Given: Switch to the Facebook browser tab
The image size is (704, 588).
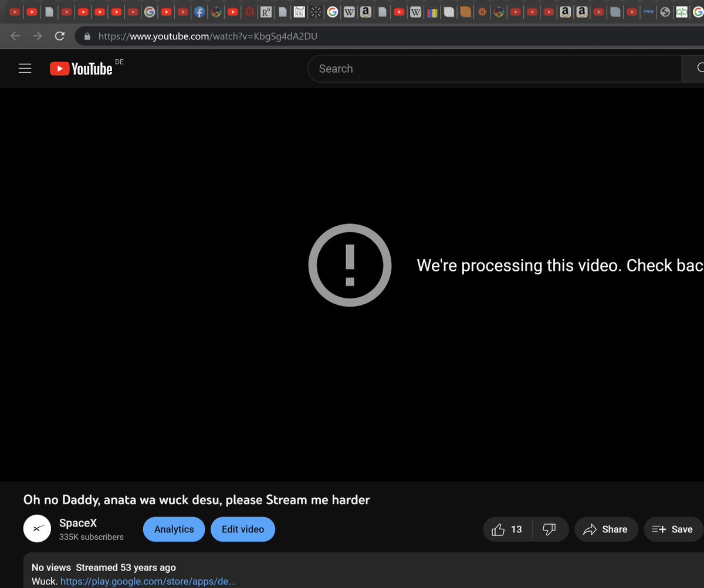Looking at the screenshot, I should 199,11.
